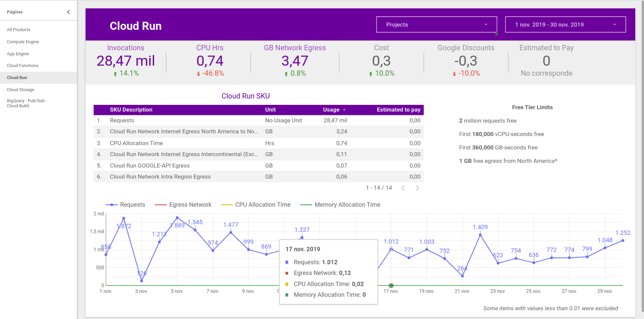Screen dimensions: 644x319
Task: Click the Usage column sort arrow
Action: pos(344,110)
